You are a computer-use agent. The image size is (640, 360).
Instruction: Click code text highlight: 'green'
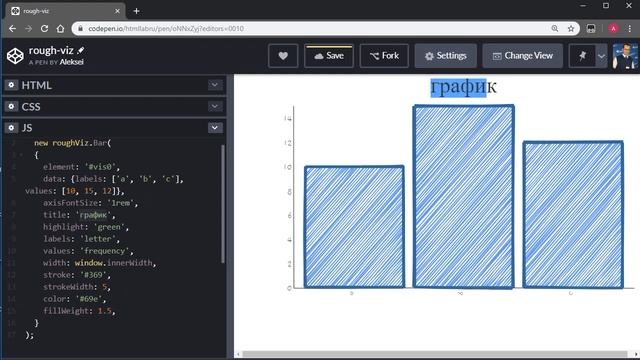click(86, 227)
